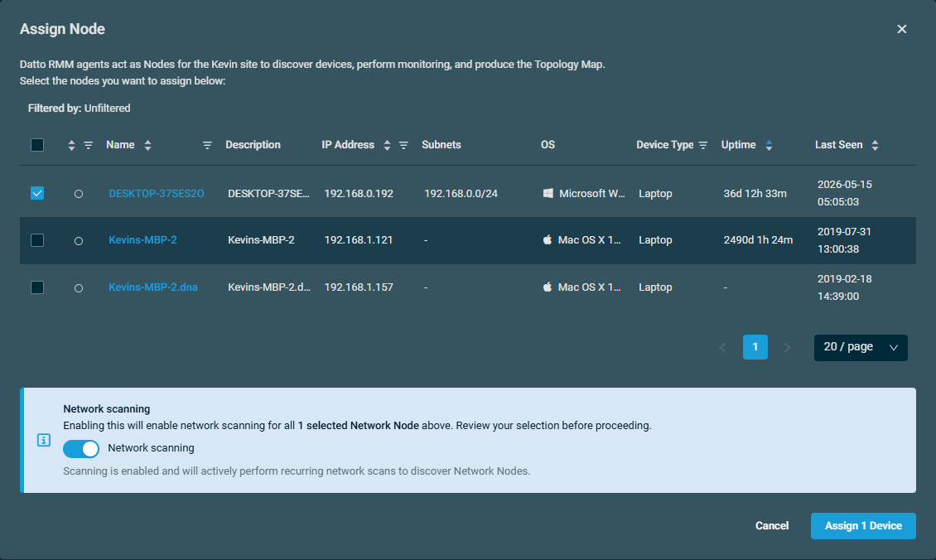Click the info icon in the Network scanning panel

(44, 440)
